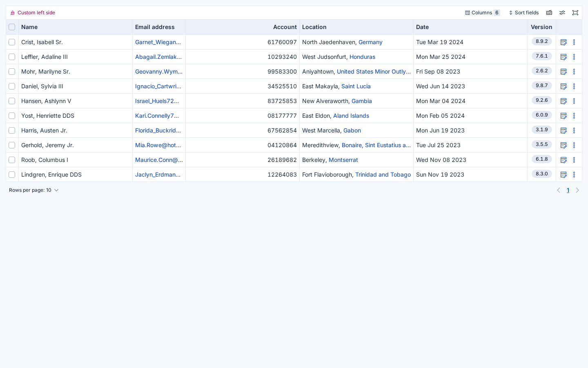Select the Leffler, Adaline III row checkbox
This screenshot has width=588, height=368.
coord(12,57)
